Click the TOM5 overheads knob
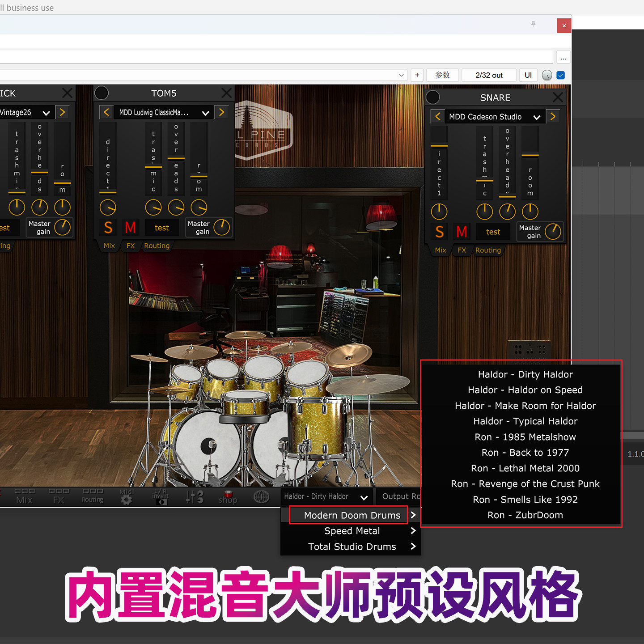Image resolution: width=644 pixels, height=644 pixels. click(176, 208)
